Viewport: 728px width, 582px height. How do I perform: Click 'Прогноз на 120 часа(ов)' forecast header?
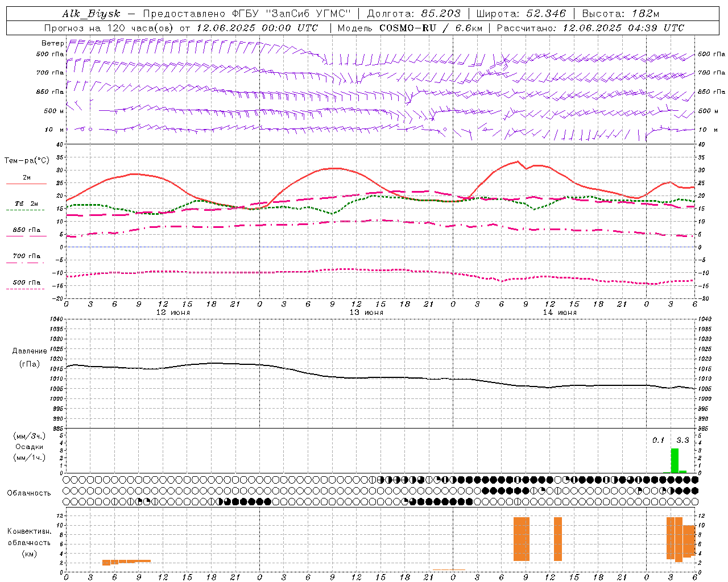pyautogui.click(x=110, y=28)
